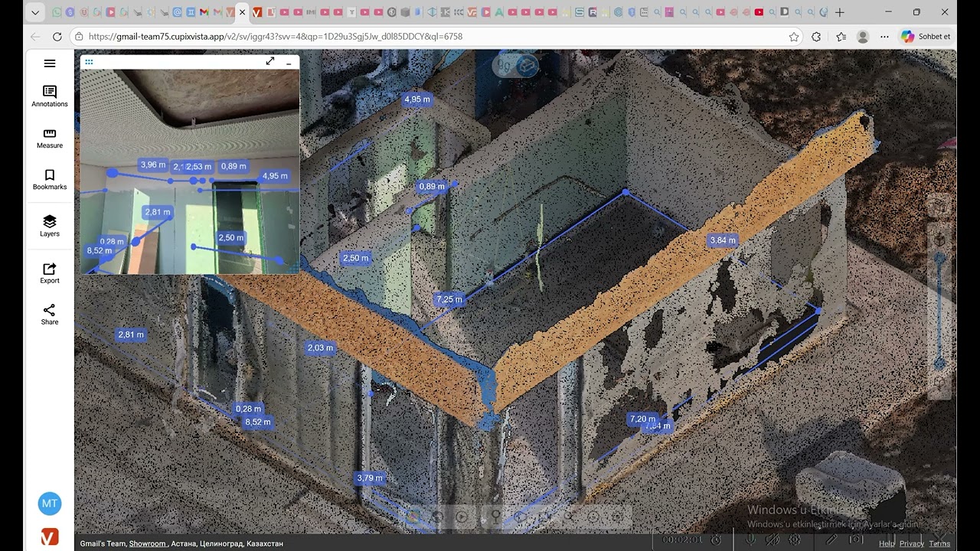Open the Annotations tool

pos(50,96)
